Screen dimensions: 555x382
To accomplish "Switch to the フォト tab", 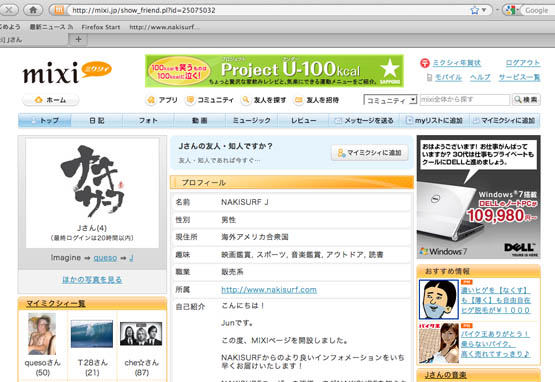I will [x=148, y=121].
